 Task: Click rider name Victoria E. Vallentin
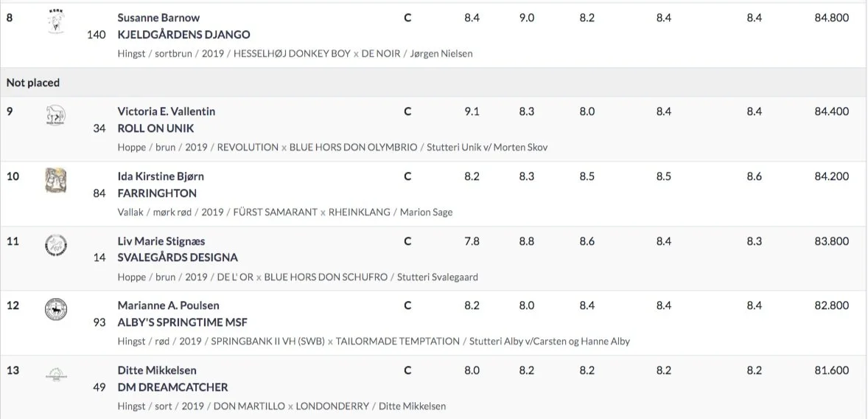point(166,111)
